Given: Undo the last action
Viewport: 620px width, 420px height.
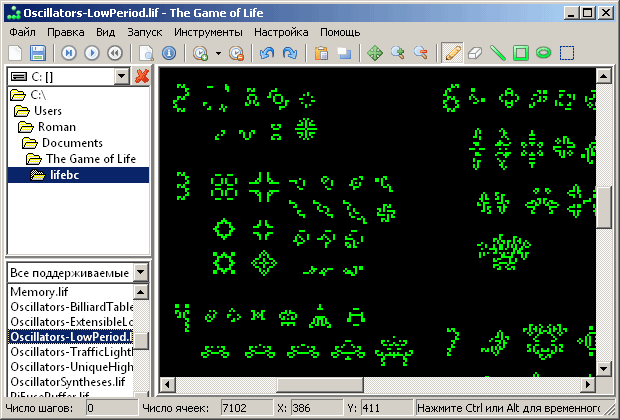Looking at the screenshot, I should point(267,53).
